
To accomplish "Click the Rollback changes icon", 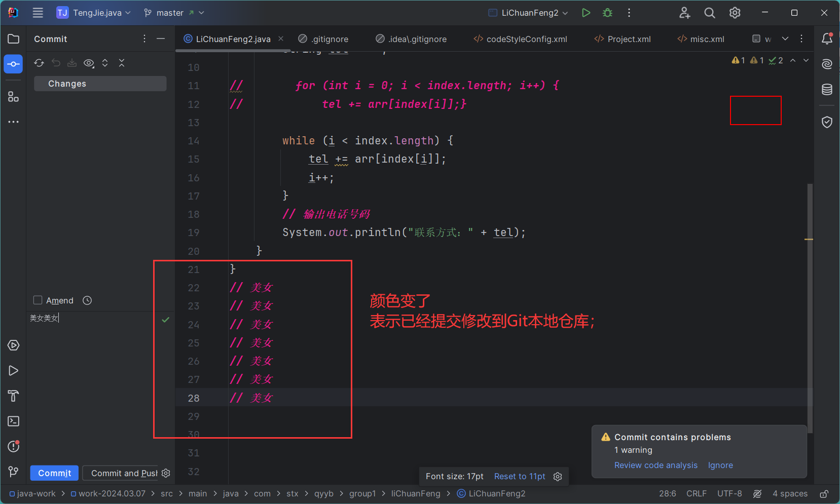I will tap(56, 63).
